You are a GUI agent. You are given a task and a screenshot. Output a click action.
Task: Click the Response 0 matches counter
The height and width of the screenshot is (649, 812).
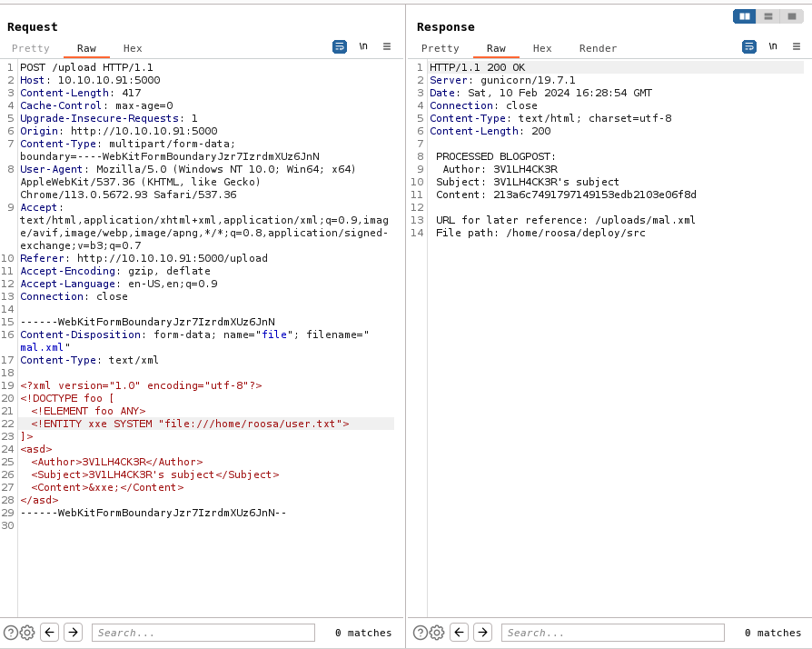click(x=773, y=633)
